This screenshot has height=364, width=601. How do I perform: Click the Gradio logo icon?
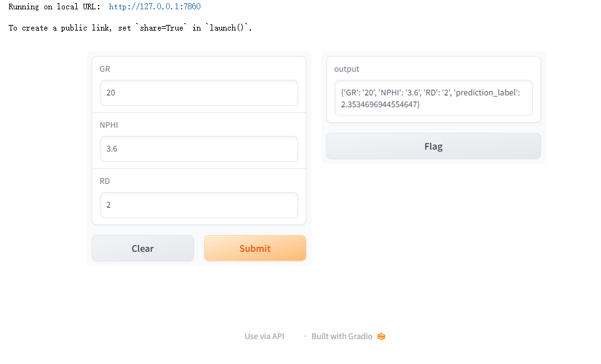[x=381, y=337]
